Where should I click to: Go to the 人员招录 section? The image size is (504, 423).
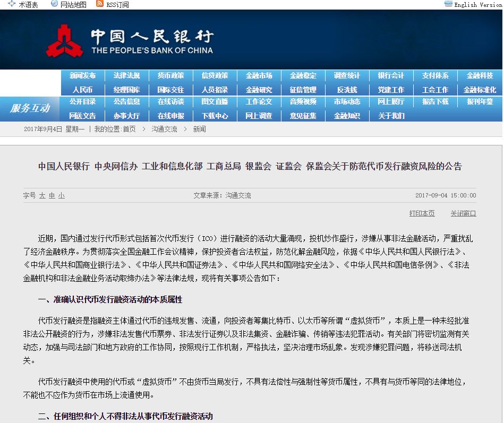click(x=215, y=90)
